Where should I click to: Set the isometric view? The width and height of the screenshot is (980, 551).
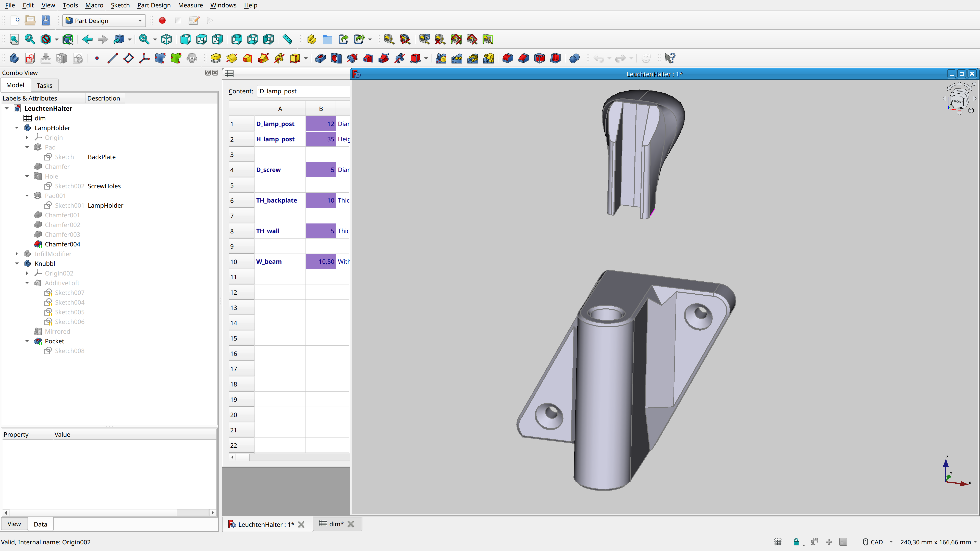pyautogui.click(x=166, y=39)
